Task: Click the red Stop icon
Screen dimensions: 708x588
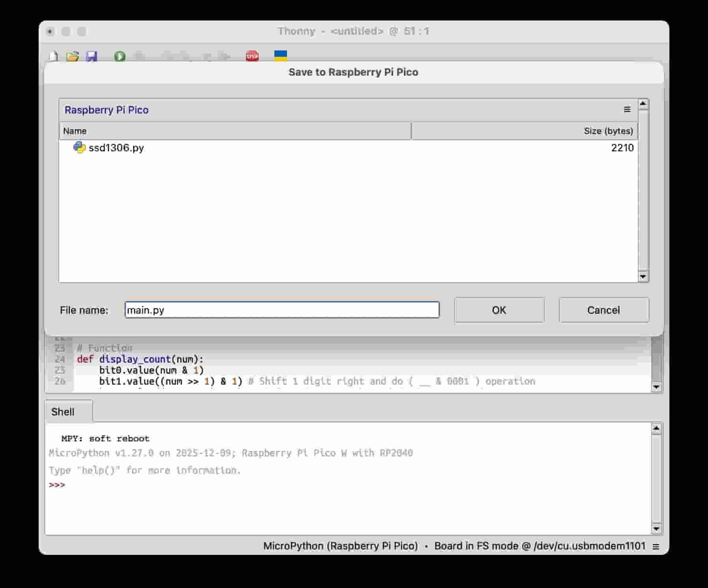Action: (x=252, y=56)
